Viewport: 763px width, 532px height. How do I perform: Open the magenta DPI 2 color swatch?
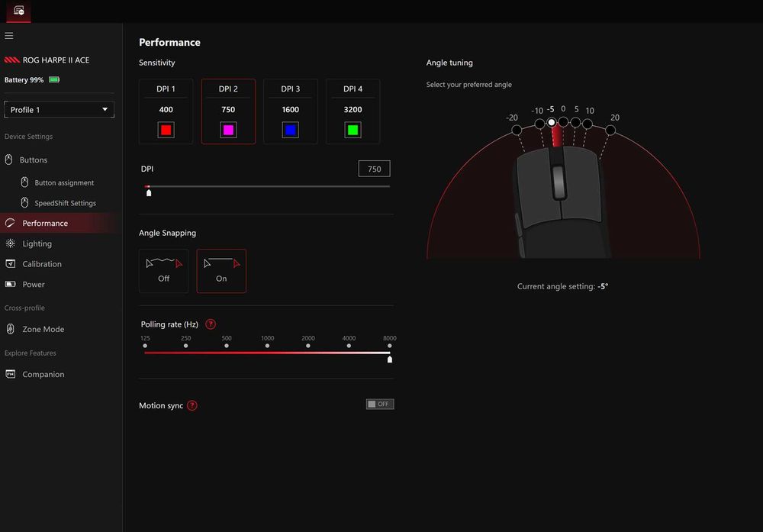click(x=228, y=130)
